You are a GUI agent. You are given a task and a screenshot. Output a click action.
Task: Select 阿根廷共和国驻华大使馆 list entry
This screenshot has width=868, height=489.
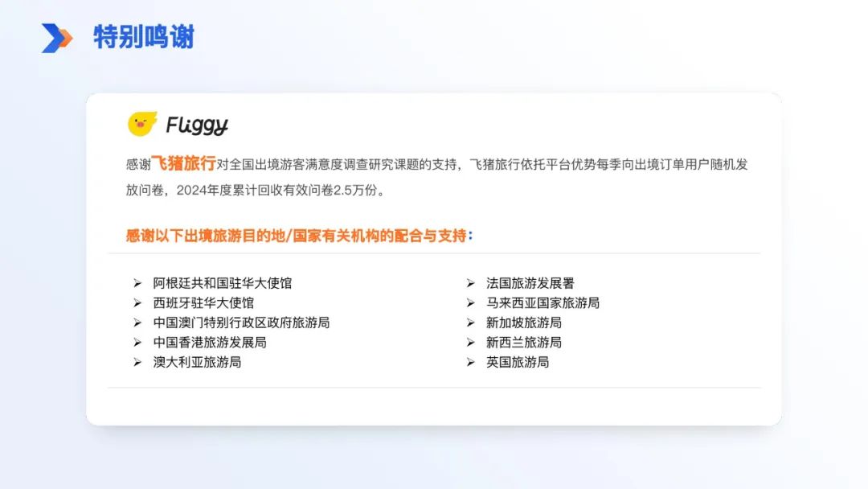(223, 283)
